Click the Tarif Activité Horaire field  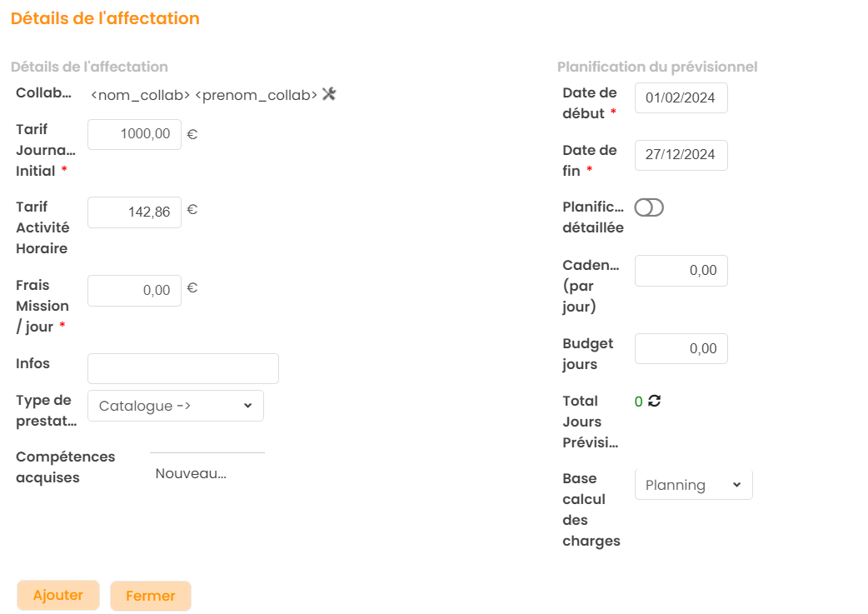pos(134,212)
